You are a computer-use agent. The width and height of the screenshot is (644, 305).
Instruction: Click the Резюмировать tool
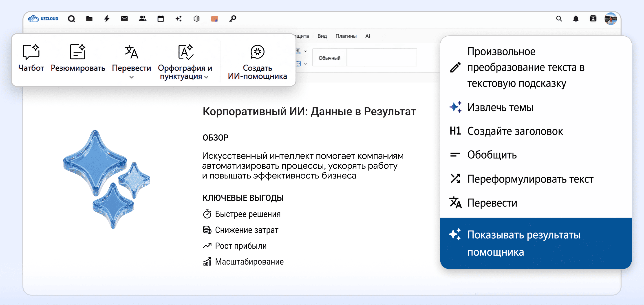(78, 58)
